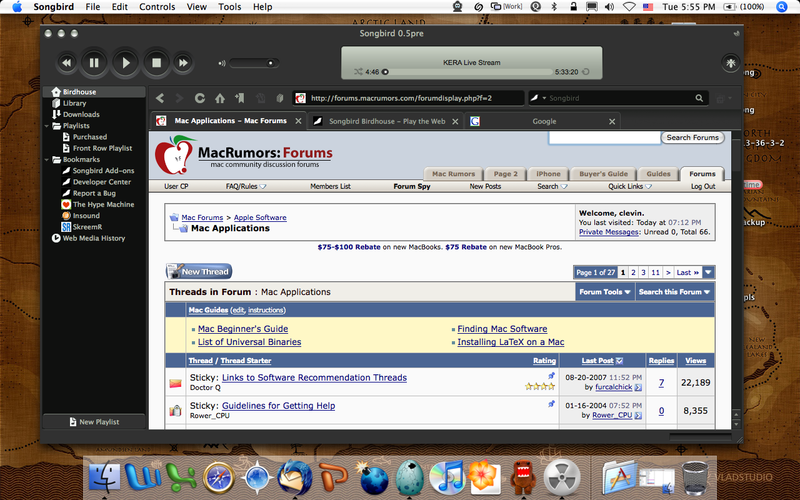
Task: Stop playback with the stop button
Action: (156, 63)
